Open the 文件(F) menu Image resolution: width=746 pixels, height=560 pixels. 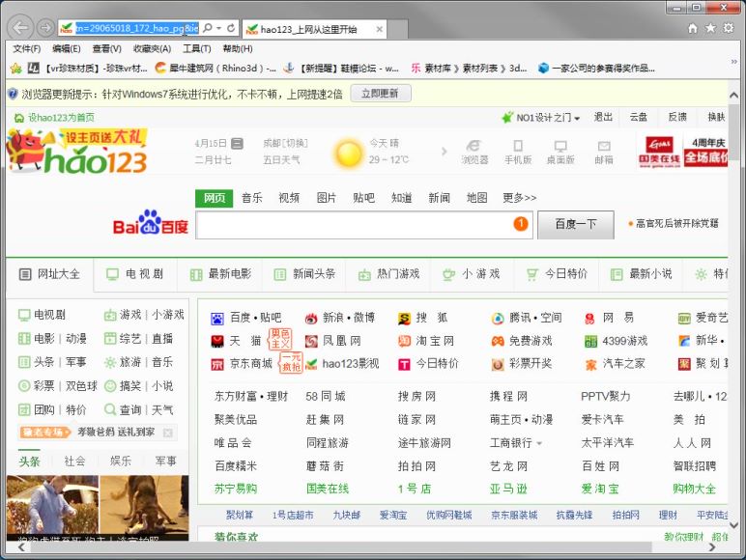point(27,48)
